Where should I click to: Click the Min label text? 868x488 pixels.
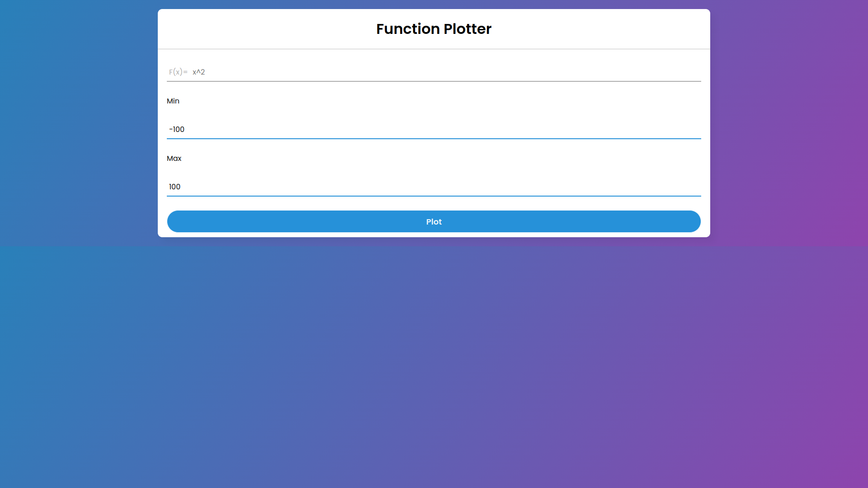(x=173, y=101)
